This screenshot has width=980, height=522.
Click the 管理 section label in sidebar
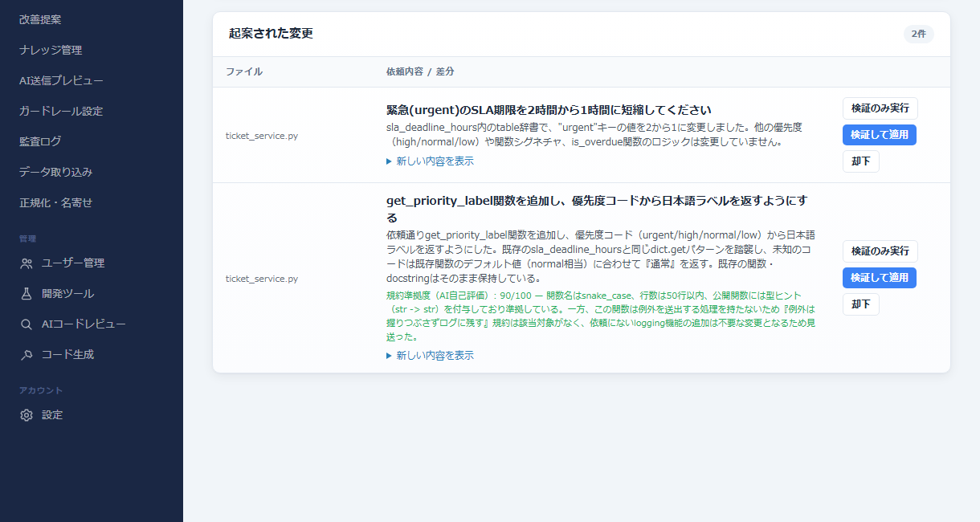tap(27, 239)
